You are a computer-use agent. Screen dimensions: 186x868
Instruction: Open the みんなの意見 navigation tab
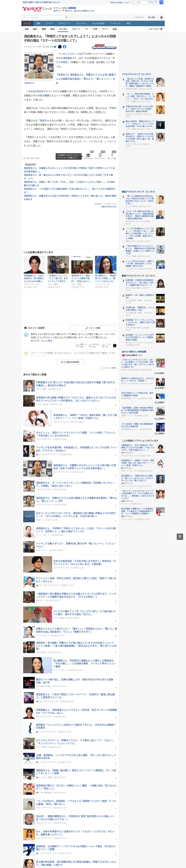coord(98,23)
